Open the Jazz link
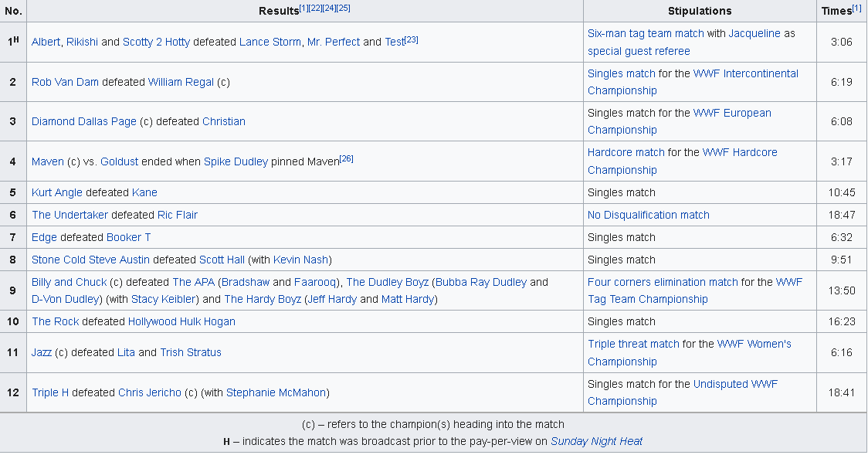This screenshot has width=868, height=455. (x=42, y=352)
